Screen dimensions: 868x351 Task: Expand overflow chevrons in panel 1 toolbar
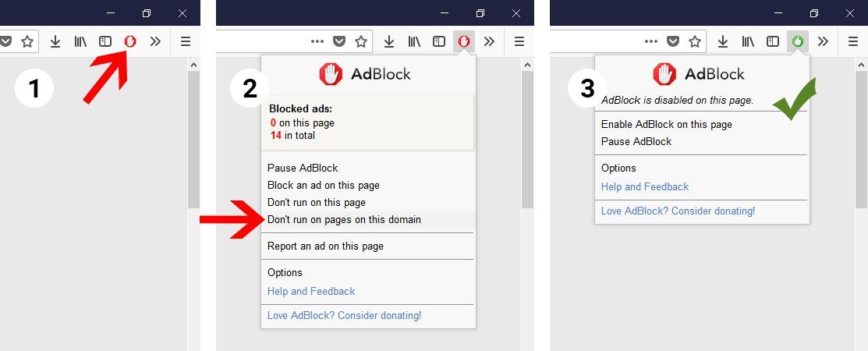(155, 41)
